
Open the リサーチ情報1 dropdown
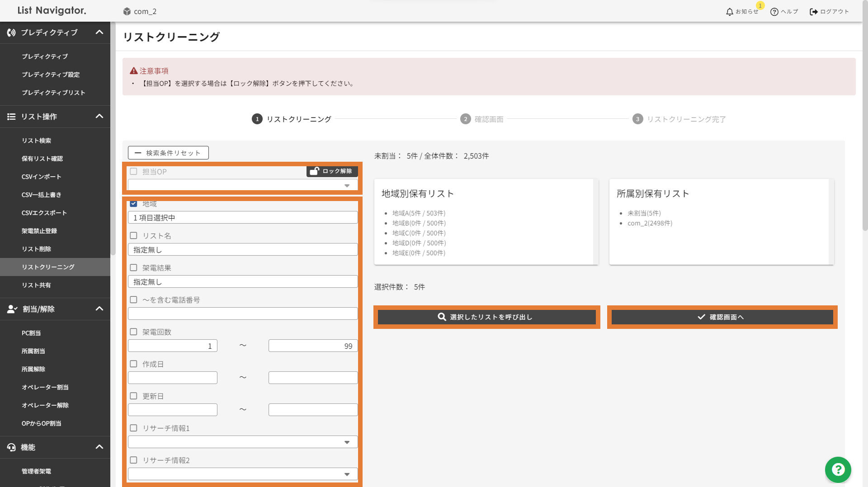coord(243,442)
